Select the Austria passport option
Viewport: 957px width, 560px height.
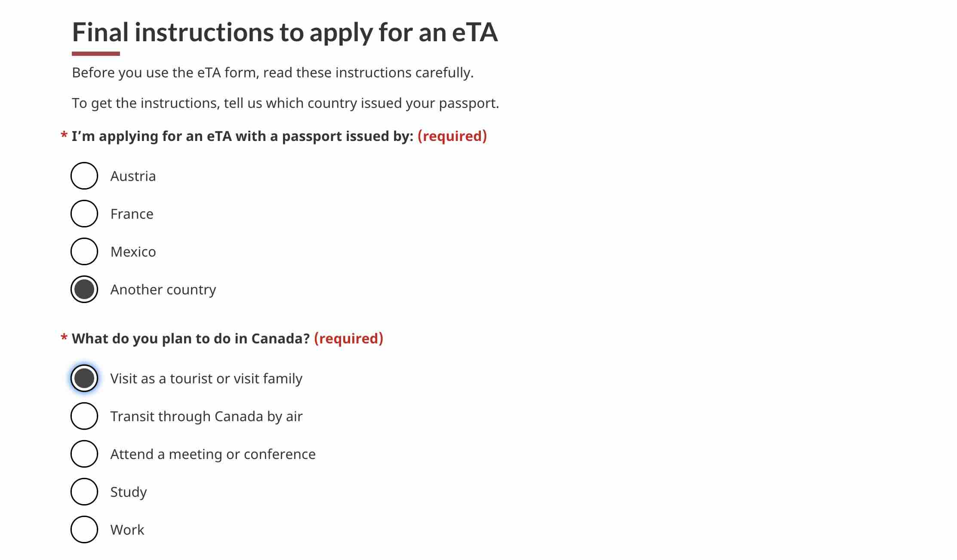tap(84, 175)
